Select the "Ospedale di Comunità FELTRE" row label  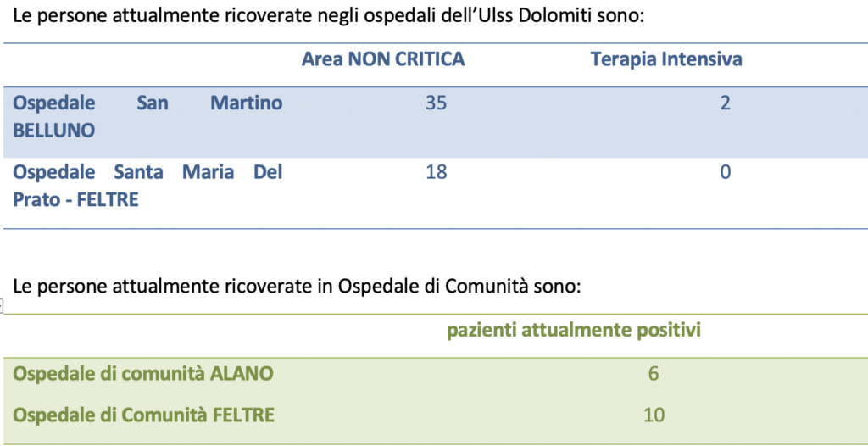point(143,415)
